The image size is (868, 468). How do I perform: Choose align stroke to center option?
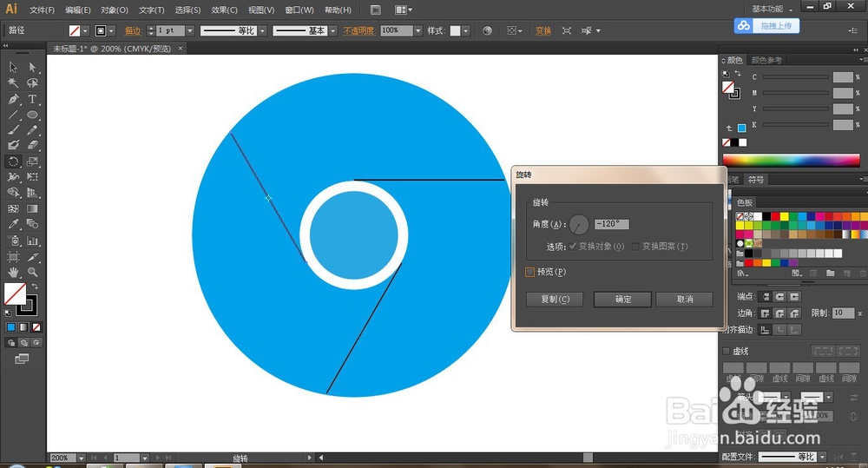point(765,330)
